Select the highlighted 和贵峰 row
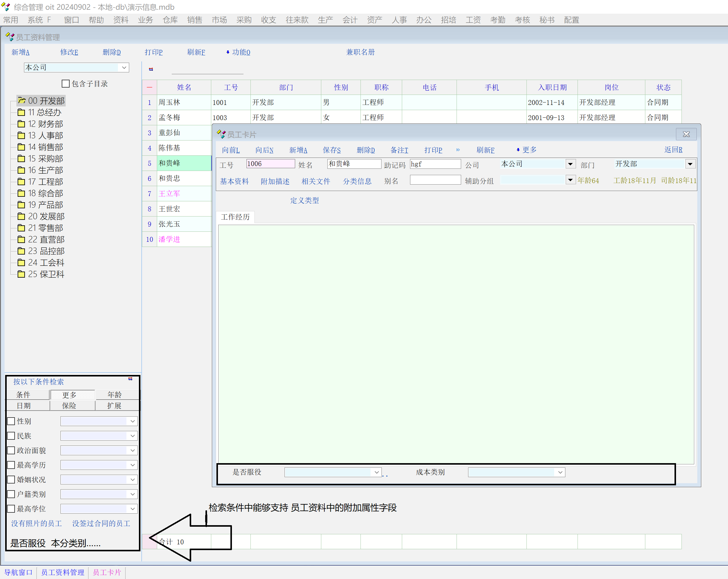 169,163
